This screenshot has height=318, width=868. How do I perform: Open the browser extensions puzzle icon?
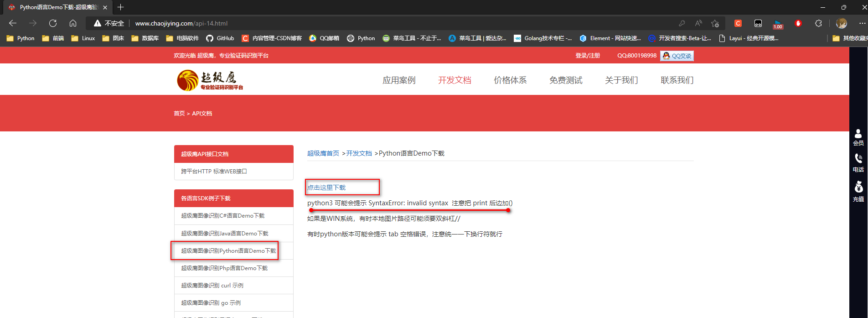click(818, 23)
